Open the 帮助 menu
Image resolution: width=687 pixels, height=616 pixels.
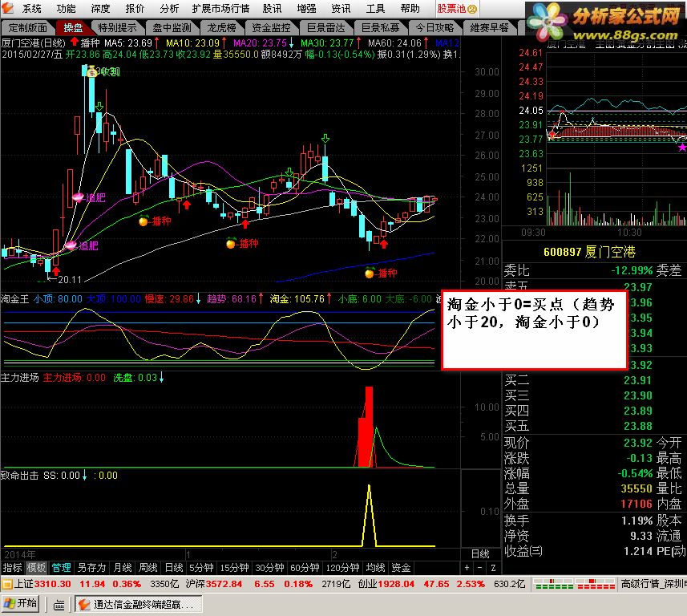[x=410, y=8]
